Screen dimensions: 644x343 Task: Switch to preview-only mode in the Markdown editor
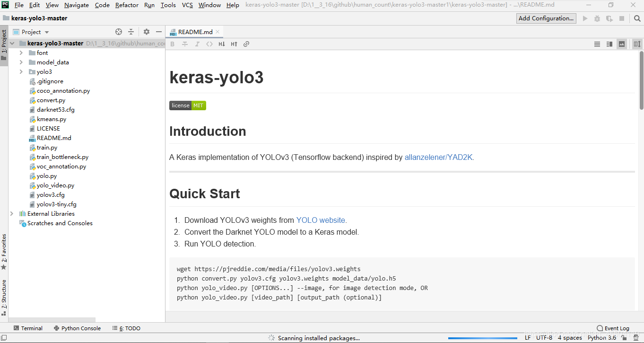click(x=621, y=44)
